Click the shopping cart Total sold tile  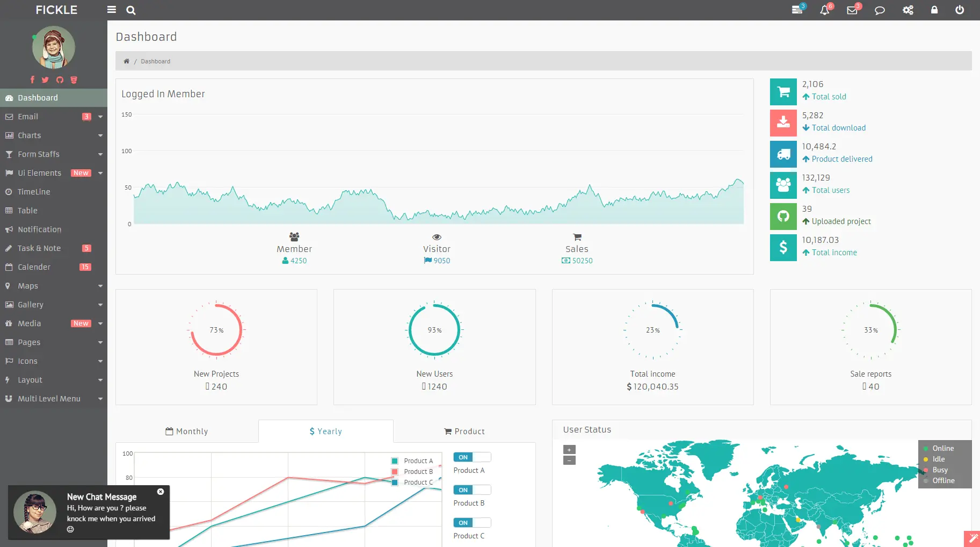click(783, 92)
